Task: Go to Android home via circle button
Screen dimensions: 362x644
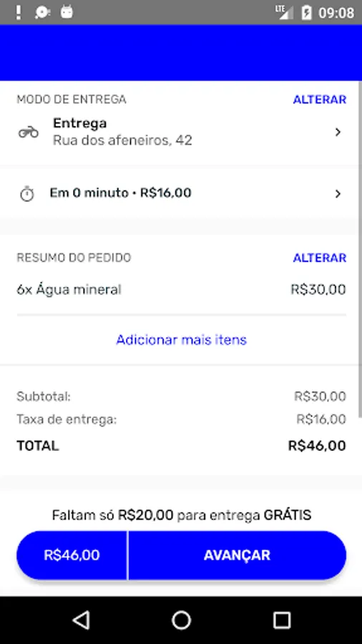Action: tap(181, 620)
